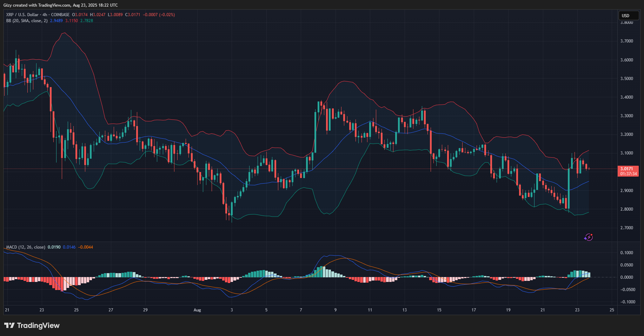Click the COINBASE exchange label
This screenshot has height=336, width=644.
click(x=60, y=15)
